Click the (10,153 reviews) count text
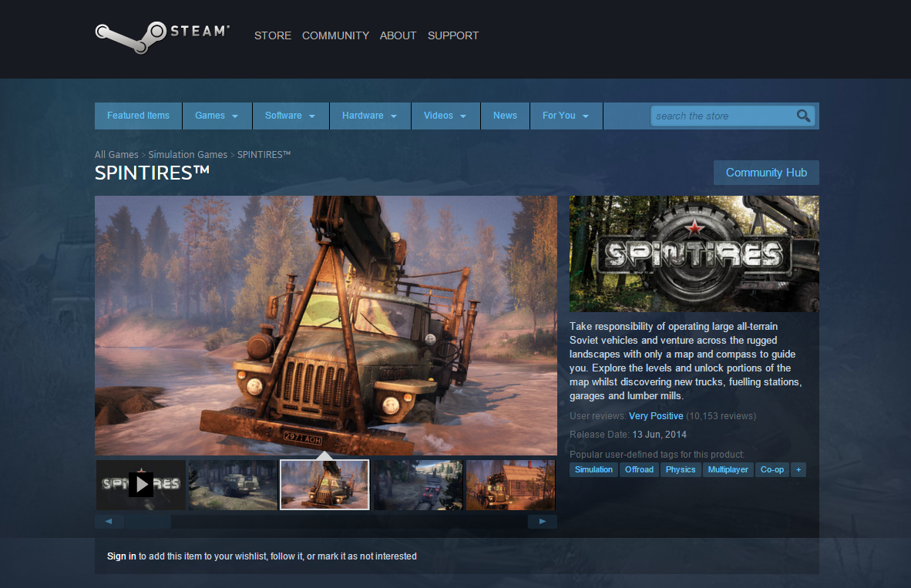The width and height of the screenshot is (911, 588). coord(721,416)
